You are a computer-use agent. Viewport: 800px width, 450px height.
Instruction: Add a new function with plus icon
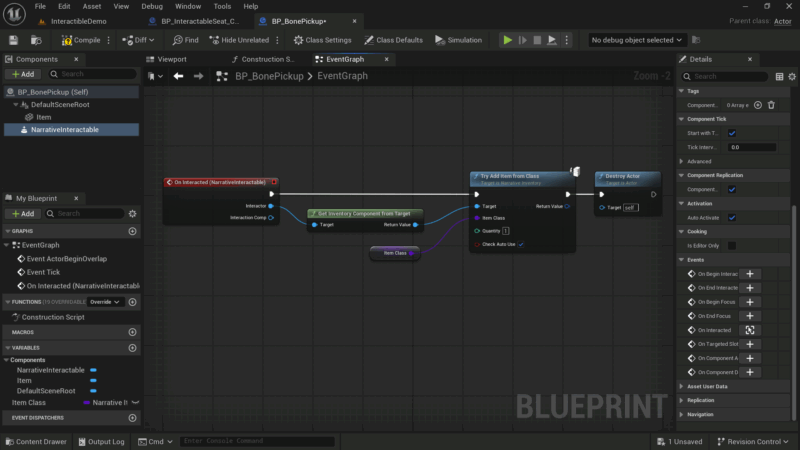pyautogui.click(x=133, y=302)
